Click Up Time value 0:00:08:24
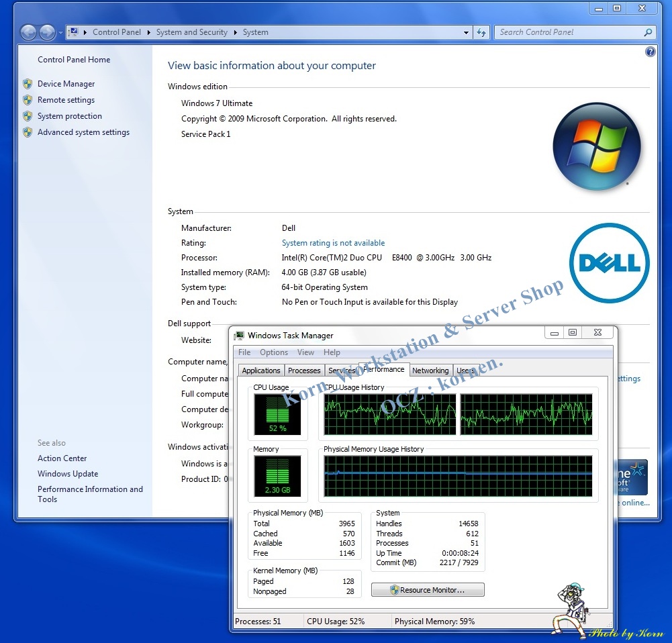Image resolution: width=672 pixels, height=643 pixels. click(461, 553)
